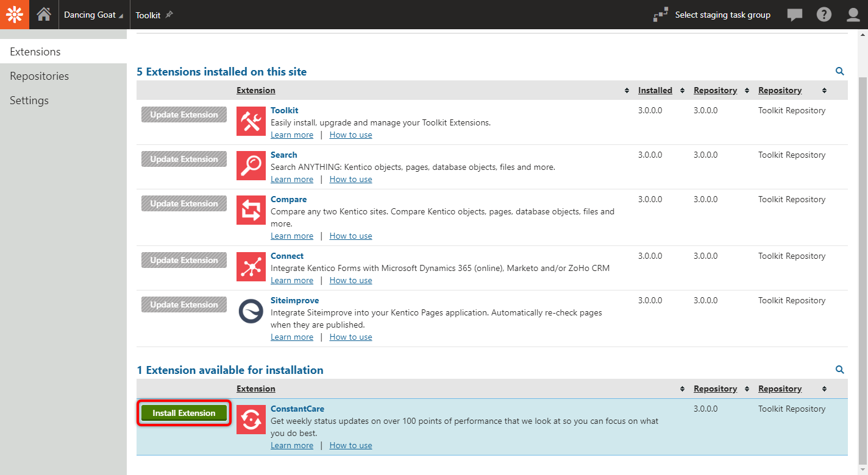Open Learn more for Toolkit
Viewport: 868px width, 475px height.
click(292, 135)
